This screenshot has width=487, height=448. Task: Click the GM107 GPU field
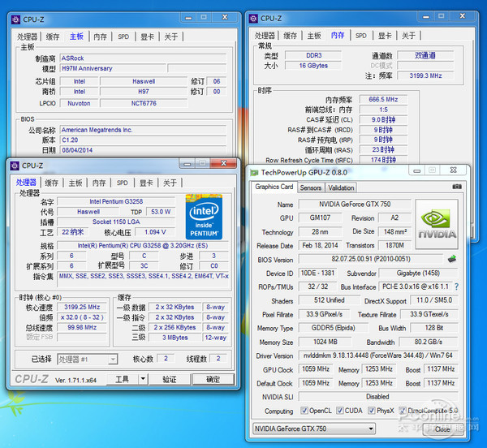coord(320,218)
